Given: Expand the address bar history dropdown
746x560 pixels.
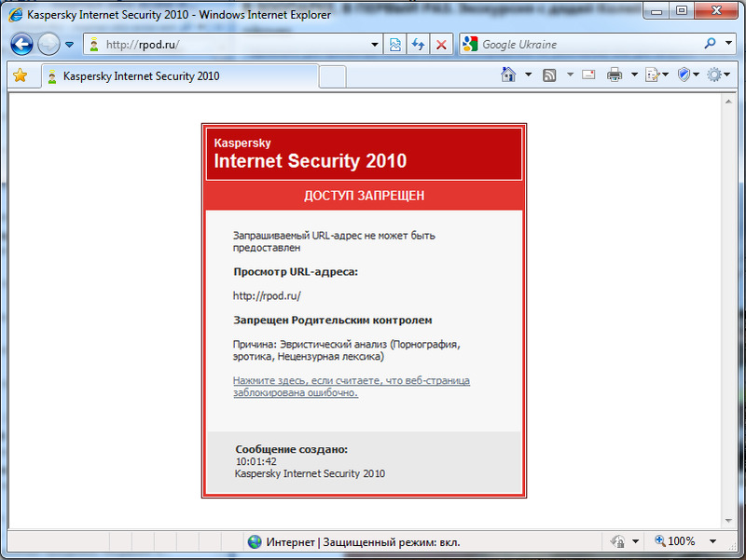Looking at the screenshot, I should [375, 45].
